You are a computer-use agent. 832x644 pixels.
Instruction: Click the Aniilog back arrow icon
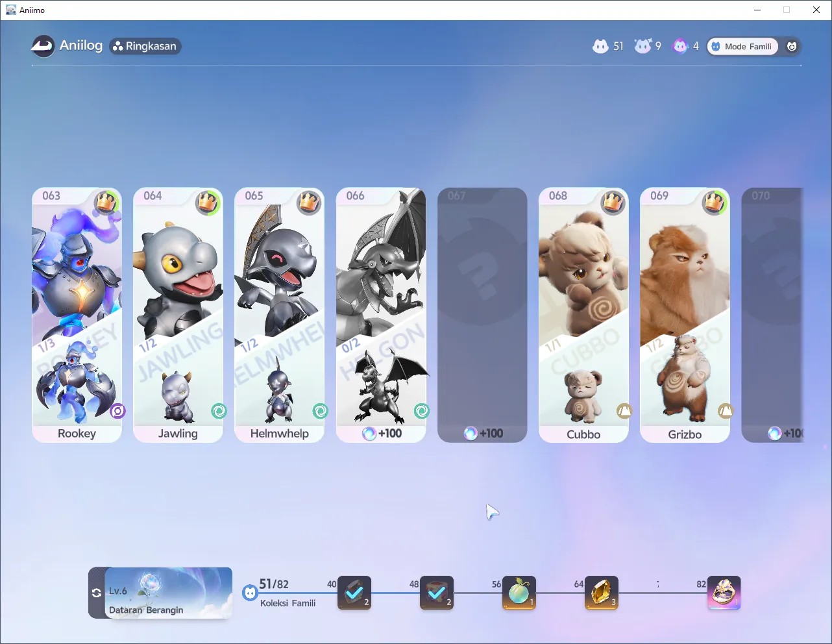pos(43,46)
